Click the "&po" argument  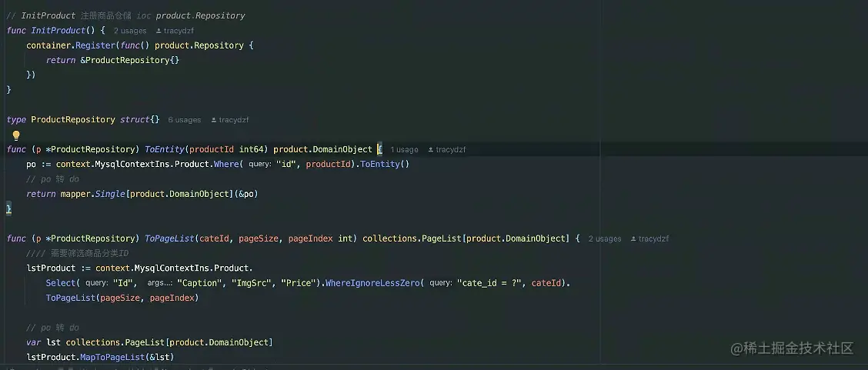(246, 194)
